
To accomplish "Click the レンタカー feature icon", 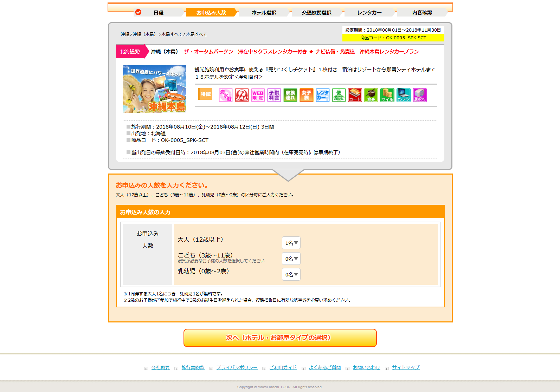I will pos(323,95).
